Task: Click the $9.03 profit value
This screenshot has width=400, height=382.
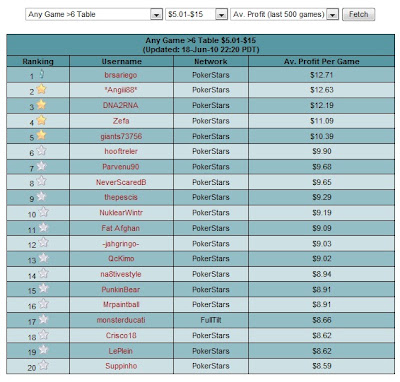Action: (x=322, y=244)
